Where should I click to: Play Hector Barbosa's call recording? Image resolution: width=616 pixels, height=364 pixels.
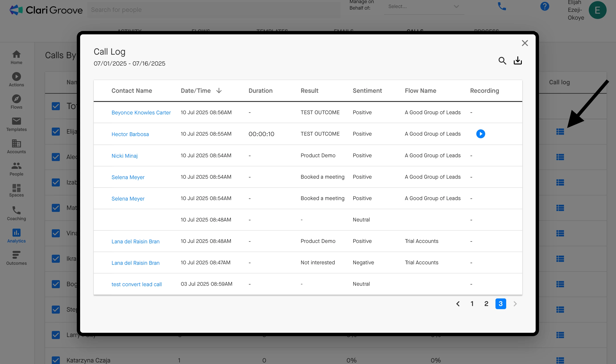click(x=480, y=134)
